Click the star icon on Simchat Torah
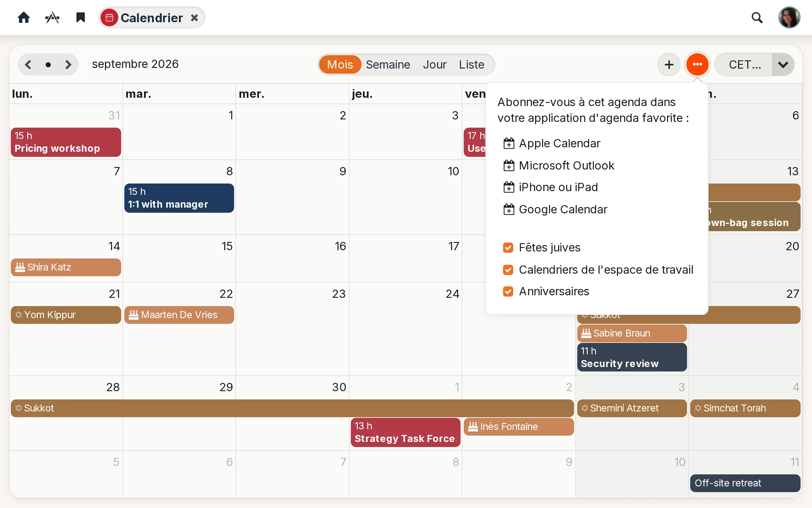Viewport: 812px width, 508px height. pyautogui.click(x=698, y=408)
